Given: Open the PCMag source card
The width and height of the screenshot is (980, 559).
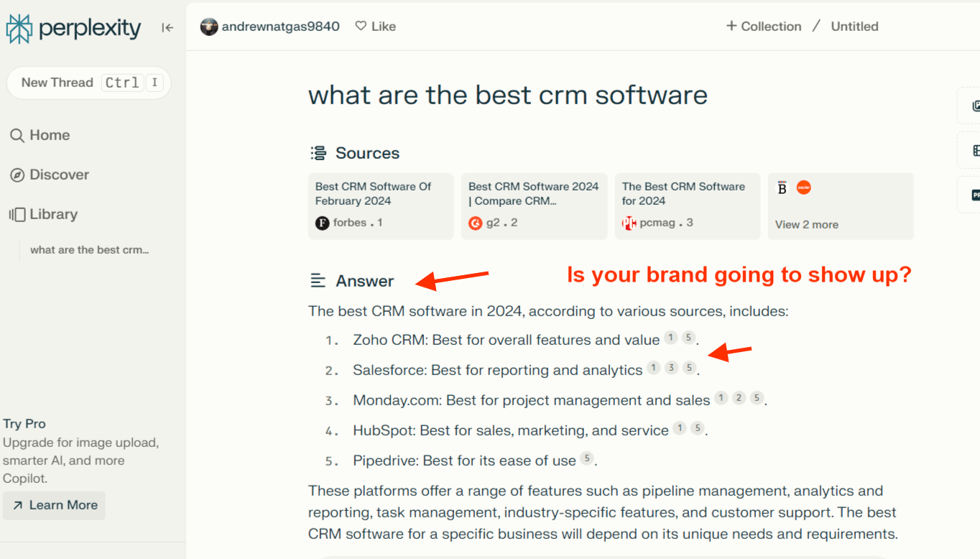Looking at the screenshot, I should tap(687, 205).
